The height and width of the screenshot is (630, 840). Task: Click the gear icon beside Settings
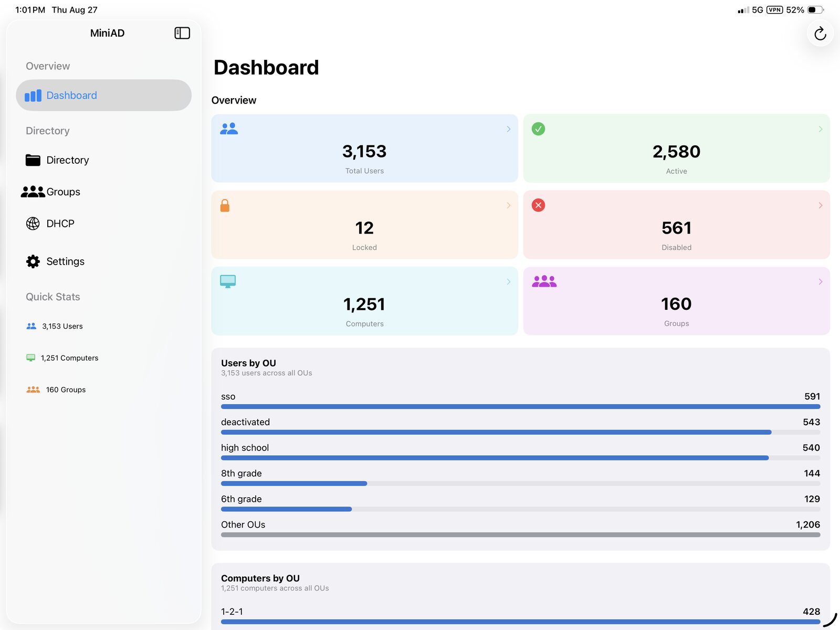click(33, 261)
